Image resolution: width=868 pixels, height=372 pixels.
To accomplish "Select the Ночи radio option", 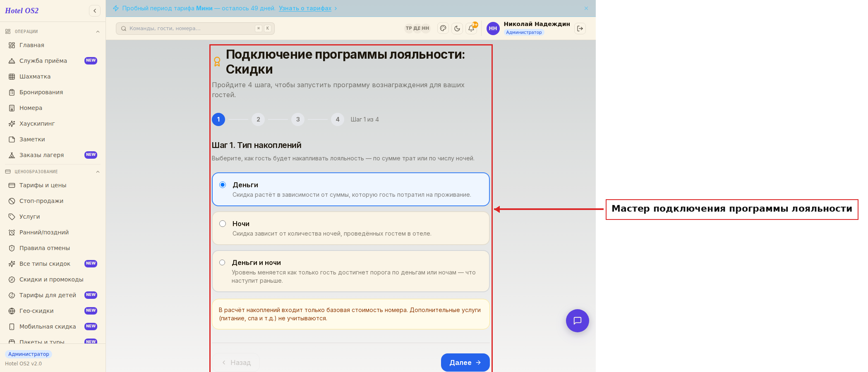I will tap(223, 224).
